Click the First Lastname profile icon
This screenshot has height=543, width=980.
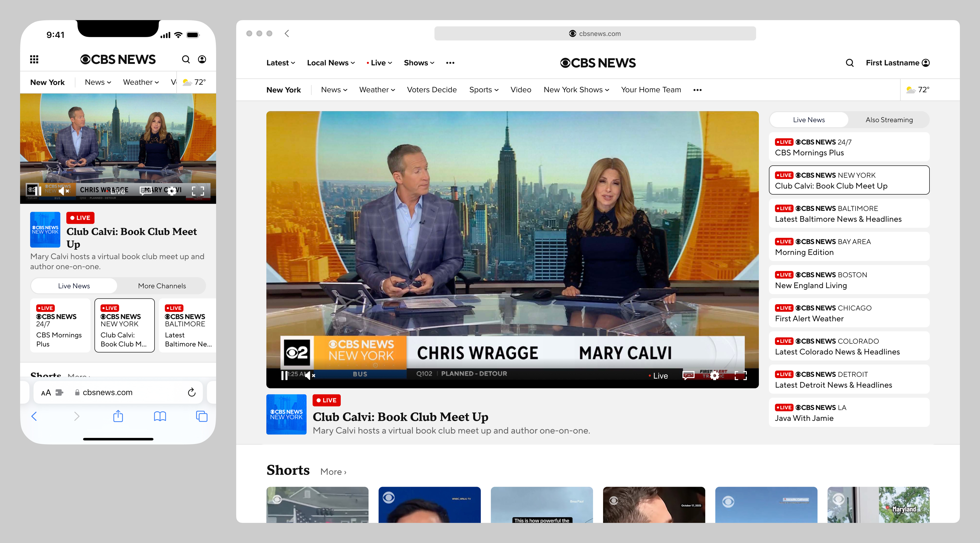[x=926, y=62]
